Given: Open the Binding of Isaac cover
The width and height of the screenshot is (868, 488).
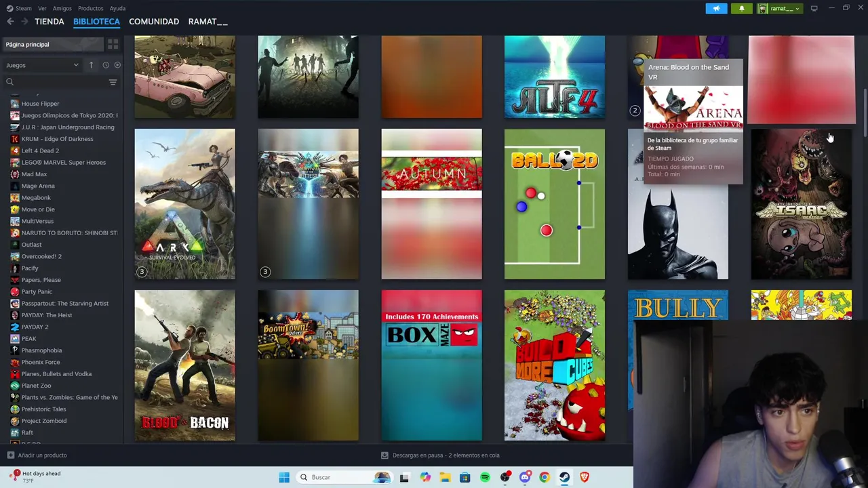Looking at the screenshot, I should coord(801,204).
